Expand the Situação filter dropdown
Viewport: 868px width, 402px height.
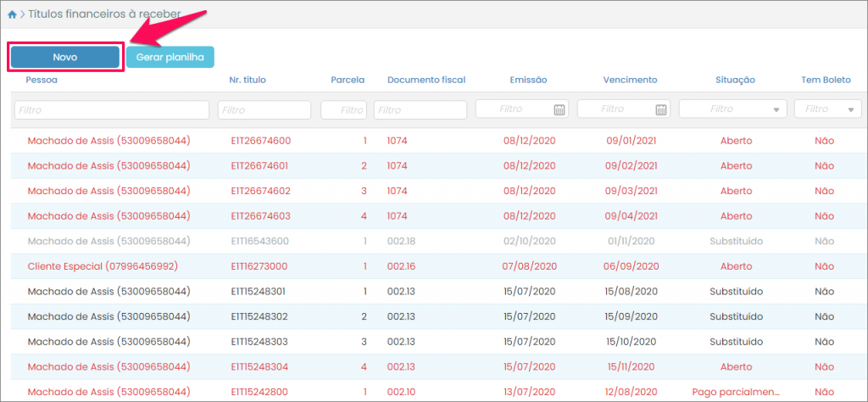(776, 110)
